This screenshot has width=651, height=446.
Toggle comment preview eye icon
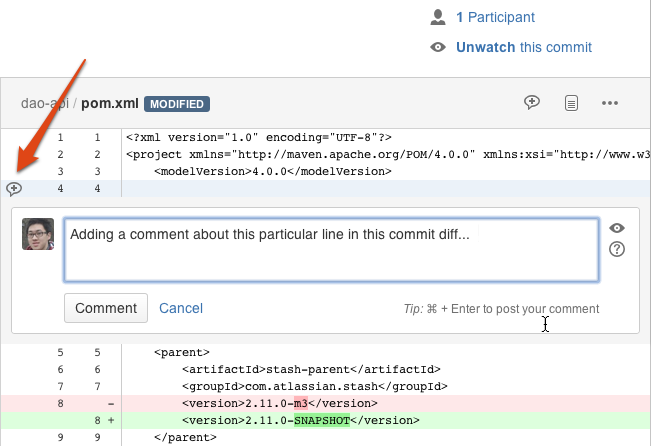point(617,228)
